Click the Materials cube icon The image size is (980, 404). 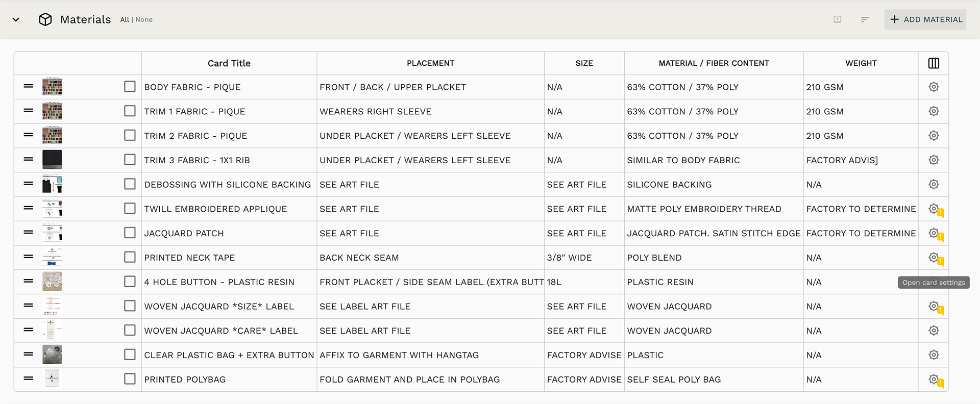coord(45,19)
